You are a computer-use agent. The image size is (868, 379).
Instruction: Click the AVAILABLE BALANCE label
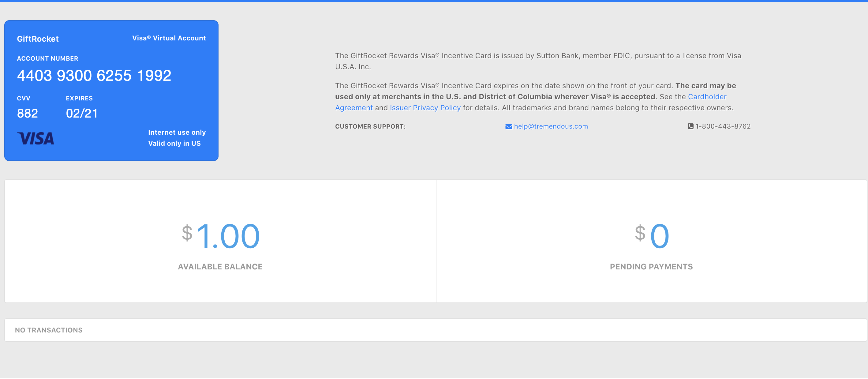(x=220, y=267)
